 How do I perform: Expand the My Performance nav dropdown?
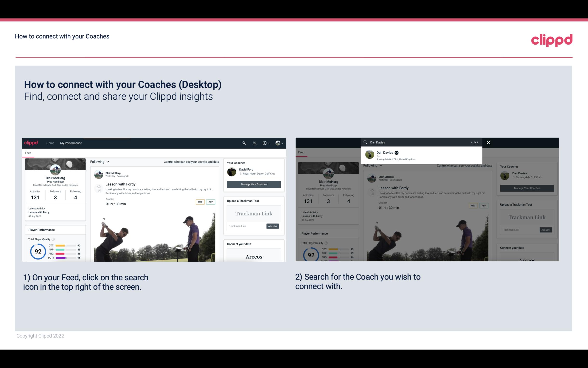coord(71,143)
